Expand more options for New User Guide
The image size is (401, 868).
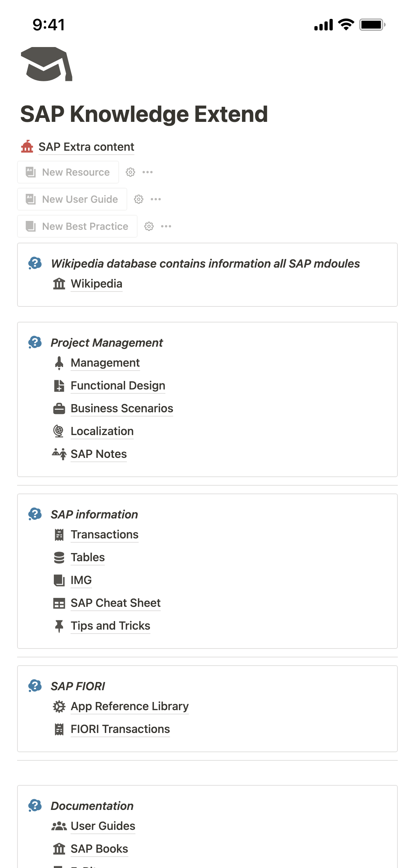pyautogui.click(x=156, y=199)
